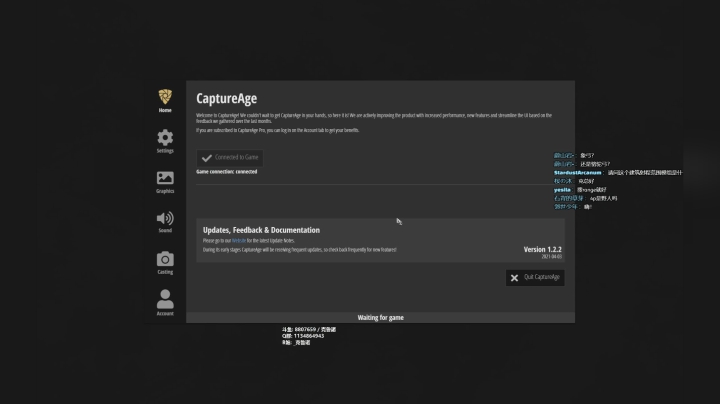Open the Graphics picture icon
This screenshot has width=720, height=404.
(165, 178)
